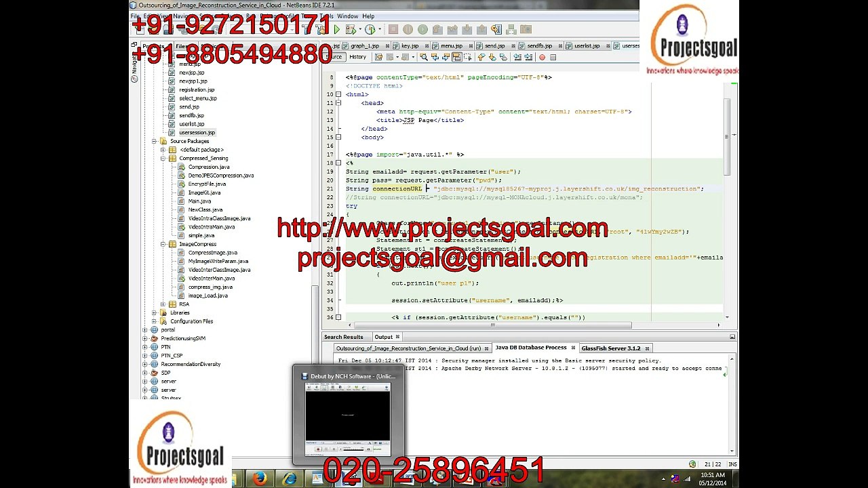Click the Profile Project toolbar icon
868x488 pixels.
tap(370, 30)
